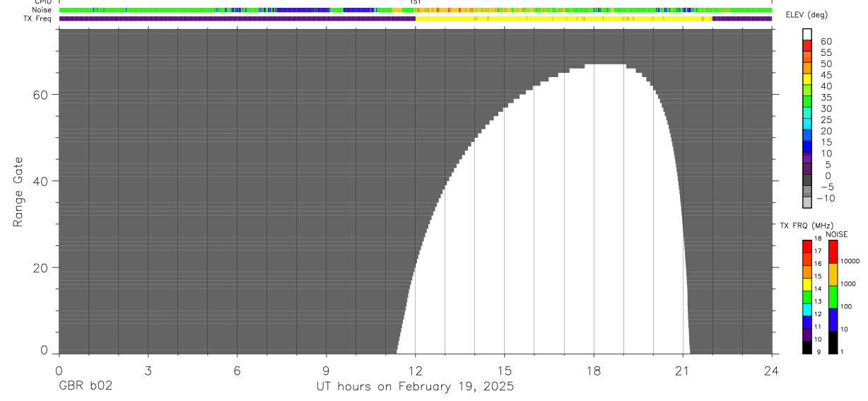Pick the yellow ELEV swatch between 45 and 40
The width and height of the screenshot is (868, 401).
point(807,79)
